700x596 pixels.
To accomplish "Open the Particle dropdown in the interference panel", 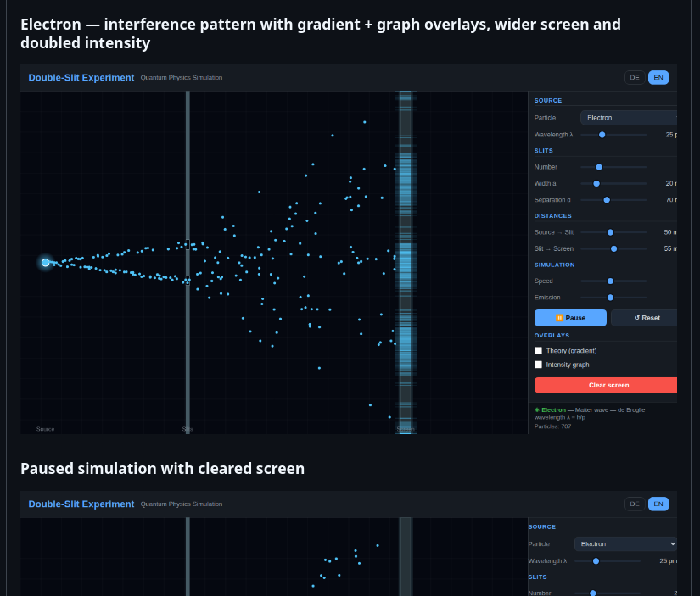I will [x=630, y=118].
